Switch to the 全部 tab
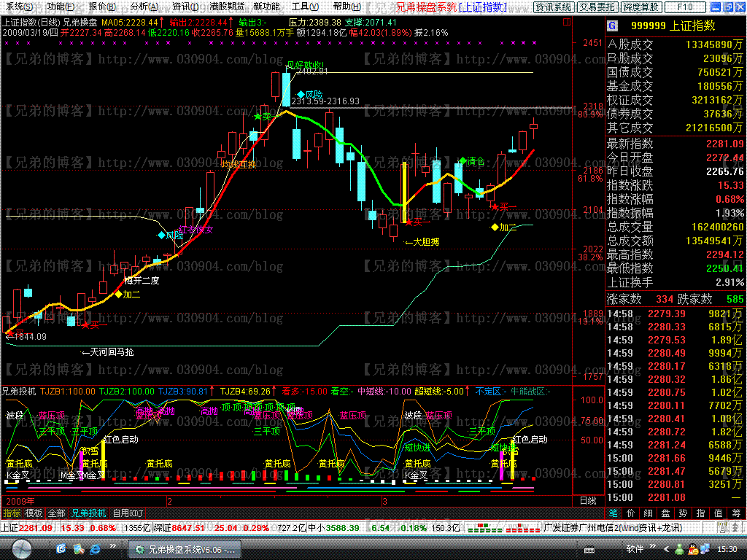 [56, 513]
